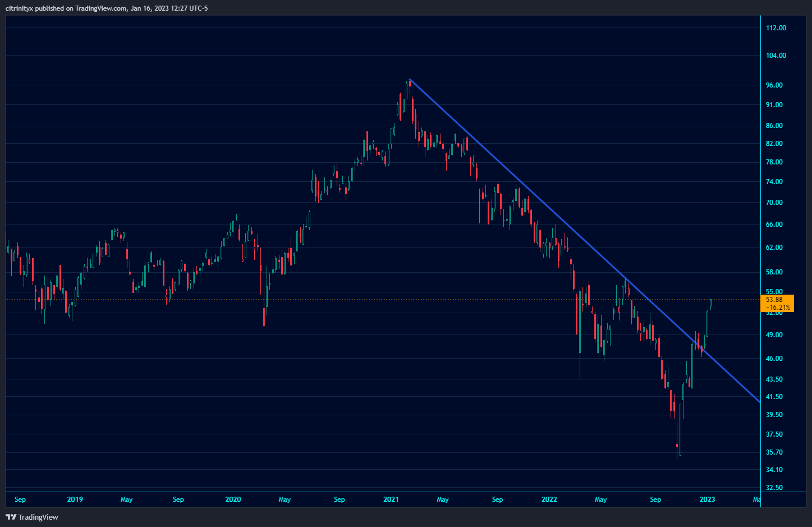Click the current price label 53.88
812x527 pixels.
tap(774, 300)
